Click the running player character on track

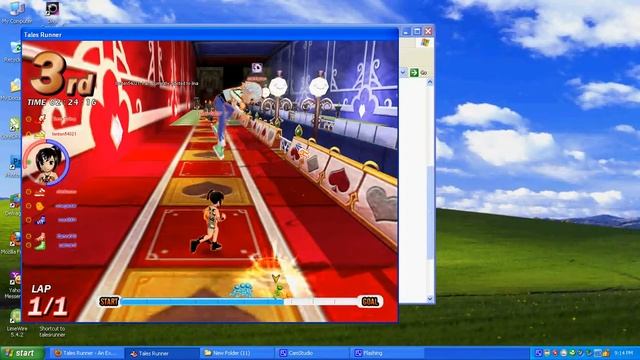[211, 221]
